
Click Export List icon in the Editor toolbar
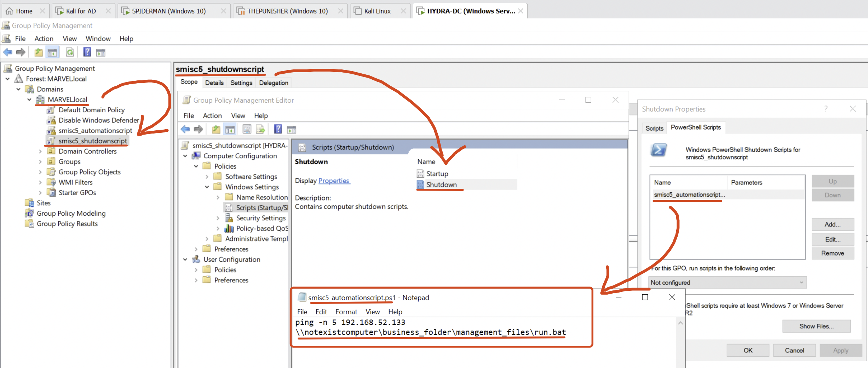[x=260, y=129]
